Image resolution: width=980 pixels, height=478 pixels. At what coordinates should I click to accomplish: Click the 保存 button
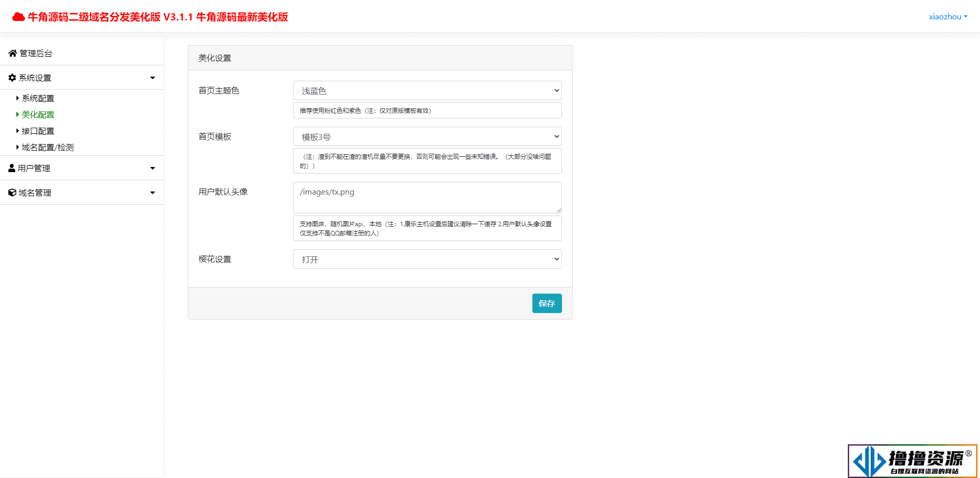click(547, 303)
